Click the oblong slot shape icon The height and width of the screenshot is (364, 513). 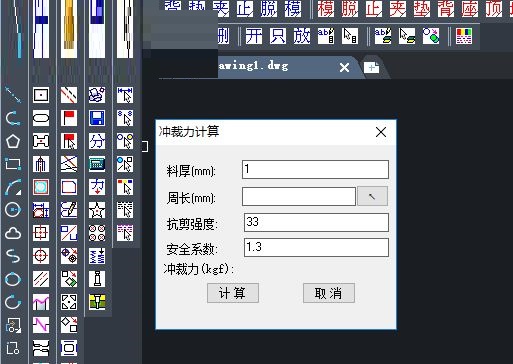41,118
